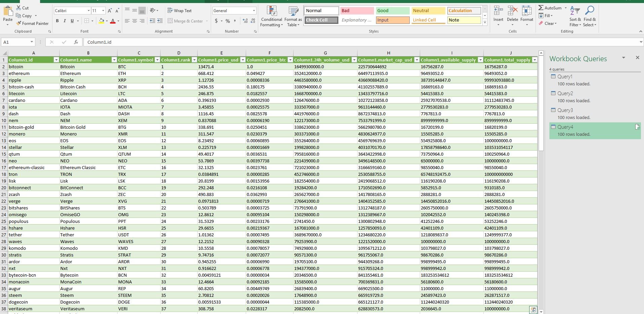Toggle Bold formatting
Viewport: 644px width, 314px height.
click(x=57, y=21)
